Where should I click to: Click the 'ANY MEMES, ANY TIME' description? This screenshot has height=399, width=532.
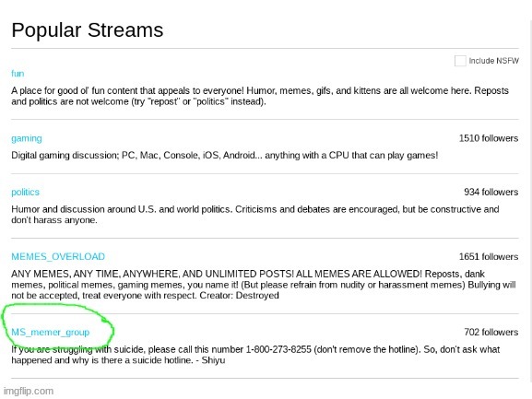(x=264, y=285)
